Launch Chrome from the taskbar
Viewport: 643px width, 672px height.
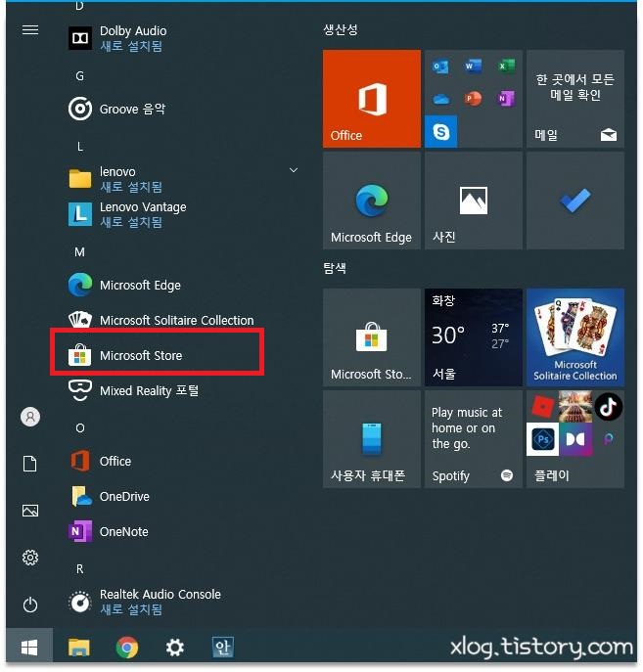(x=127, y=648)
